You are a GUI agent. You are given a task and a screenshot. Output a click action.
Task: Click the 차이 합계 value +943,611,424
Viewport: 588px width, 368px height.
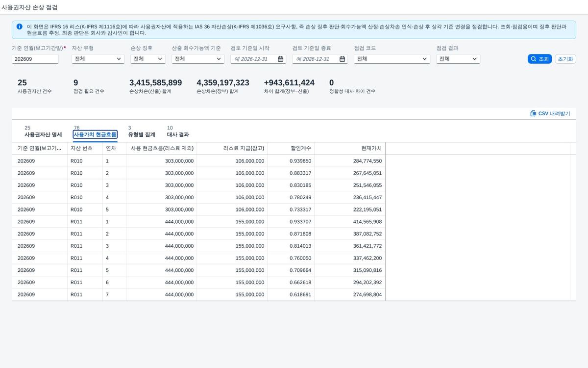pos(289,83)
